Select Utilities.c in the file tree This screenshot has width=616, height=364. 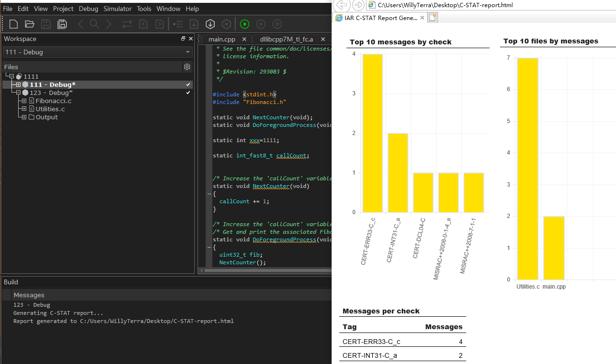tap(50, 109)
